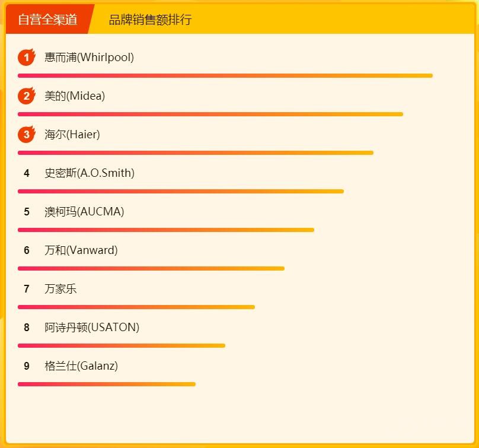
Task: Open the 澳柯玛(AUCMA) brand entry
Action: pos(84,212)
